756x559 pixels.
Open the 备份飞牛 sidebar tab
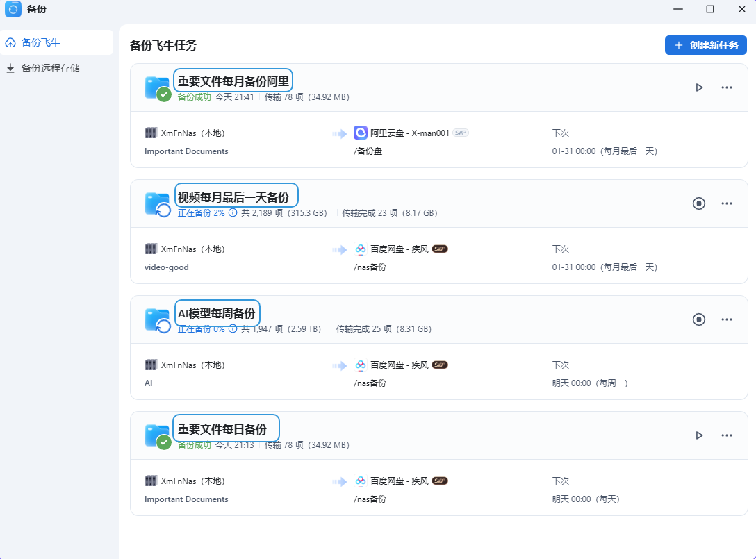(56, 42)
